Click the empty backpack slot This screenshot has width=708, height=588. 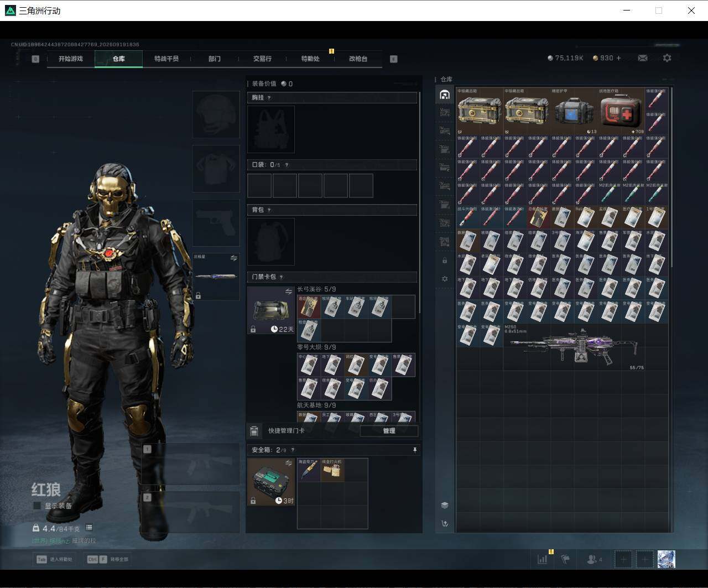coord(271,241)
